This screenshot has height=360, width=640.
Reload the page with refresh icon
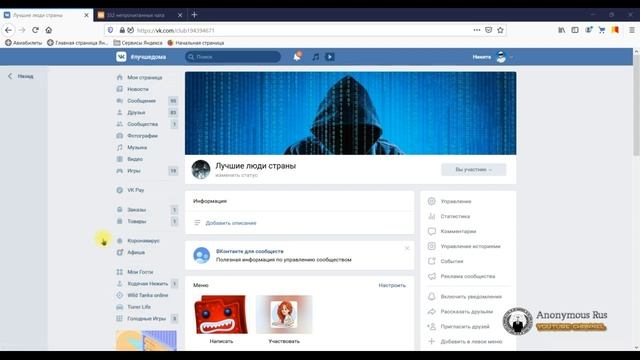click(35, 30)
